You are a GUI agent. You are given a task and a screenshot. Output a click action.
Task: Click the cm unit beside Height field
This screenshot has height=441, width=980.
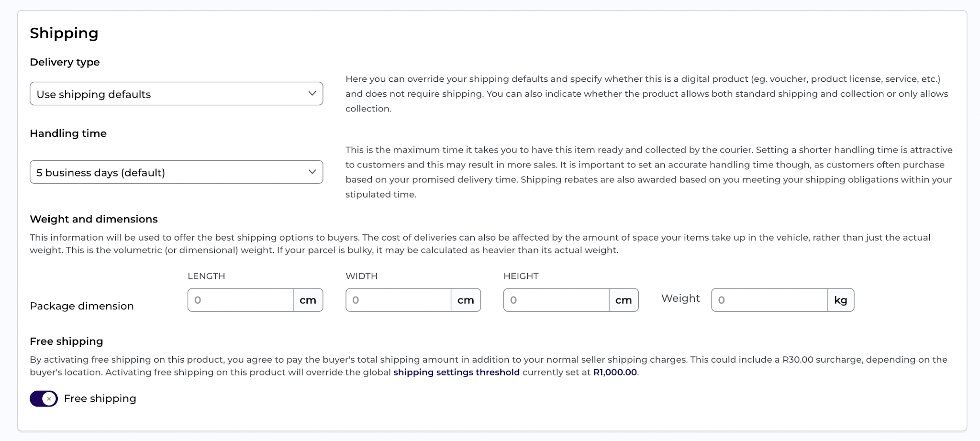tap(624, 300)
